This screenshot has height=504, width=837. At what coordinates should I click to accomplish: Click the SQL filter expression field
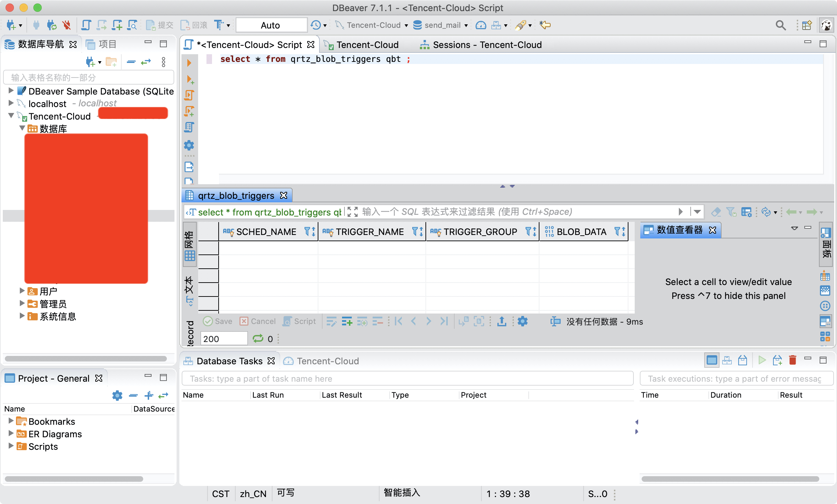coord(518,212)
